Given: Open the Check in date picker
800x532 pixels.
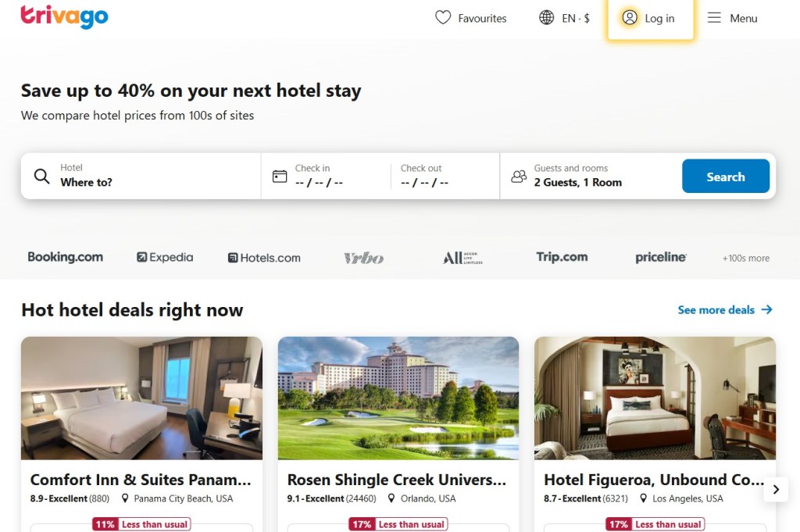Looking at the screenshot, I should pyautogui.click(x=326, y=176).
